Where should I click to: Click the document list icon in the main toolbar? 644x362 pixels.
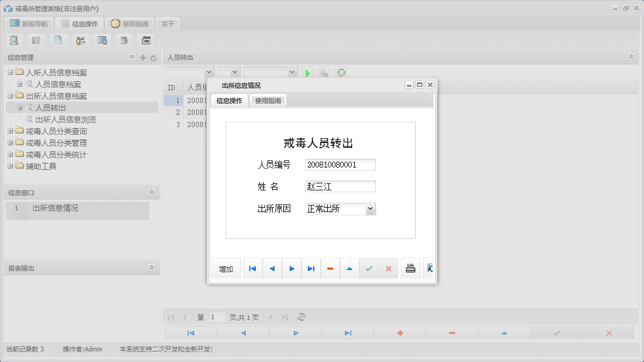pyautogui.click(x=36, y=40)
